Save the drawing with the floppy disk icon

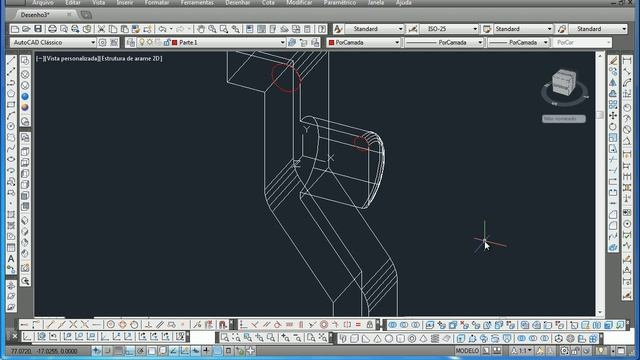click(38, 29)
